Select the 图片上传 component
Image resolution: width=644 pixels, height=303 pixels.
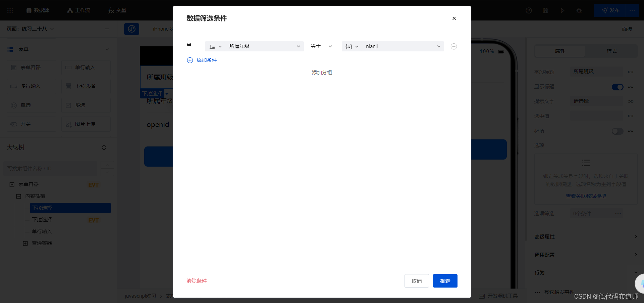tap(86, 124)
